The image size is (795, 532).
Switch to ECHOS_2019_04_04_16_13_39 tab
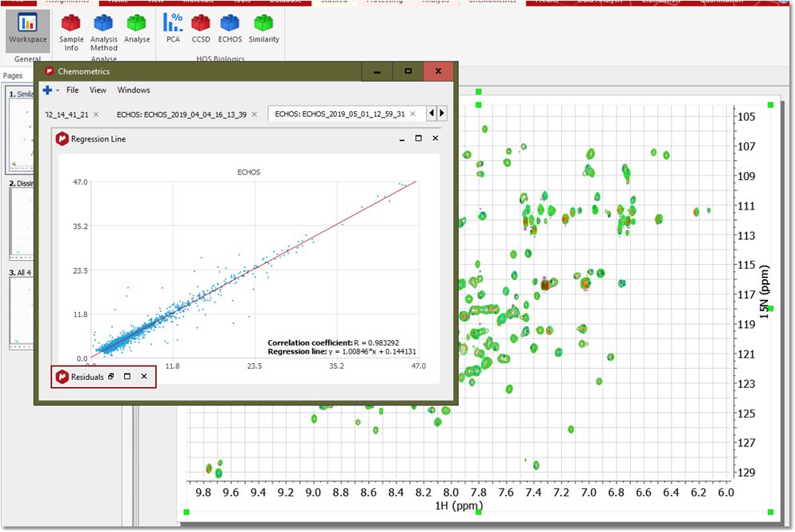click(182, 114)
